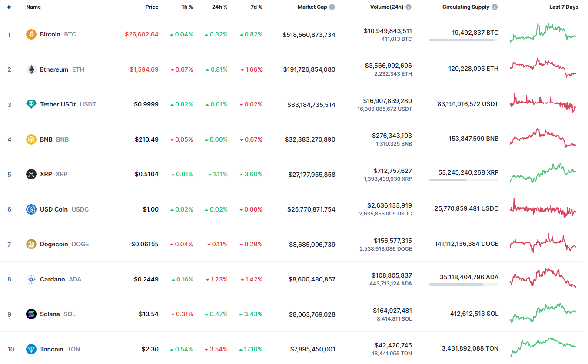Viewport: 588px width, 364px height.
Task: Click the Solana logo icon
Action: coord(31,314)
